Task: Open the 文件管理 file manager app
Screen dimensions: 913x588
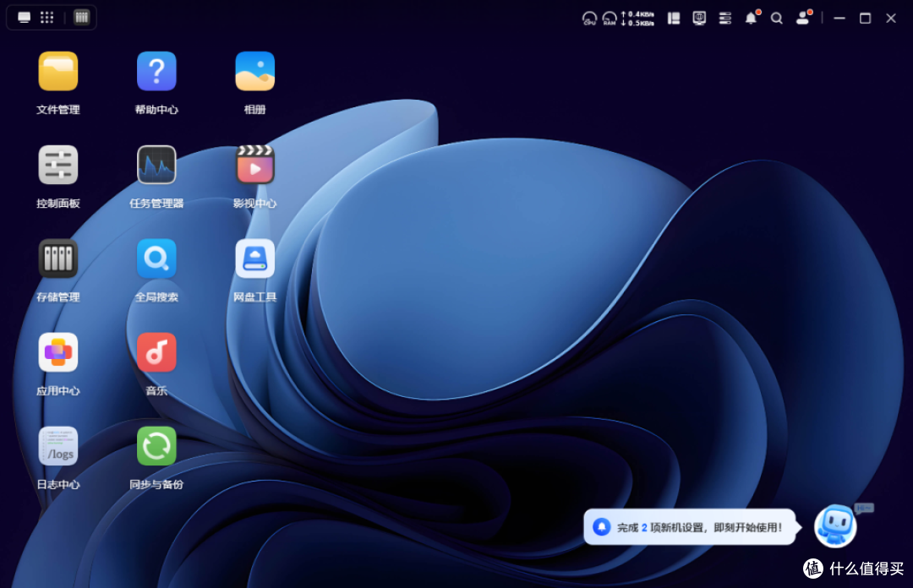Action: click(x=57, y=72)
